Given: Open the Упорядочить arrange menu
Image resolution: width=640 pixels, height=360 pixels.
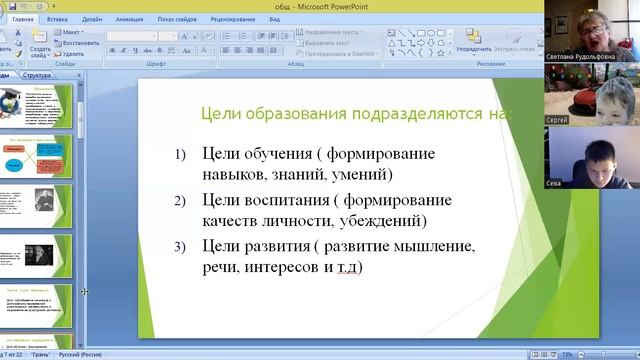Looking at the screenshot, I should [x=473, y=41].
